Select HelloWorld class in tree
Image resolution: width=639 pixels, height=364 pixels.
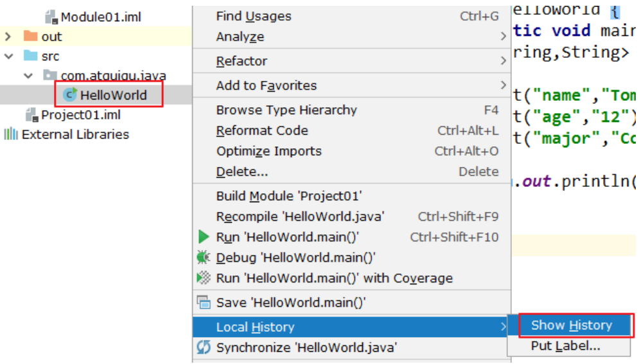click(113, 95)
